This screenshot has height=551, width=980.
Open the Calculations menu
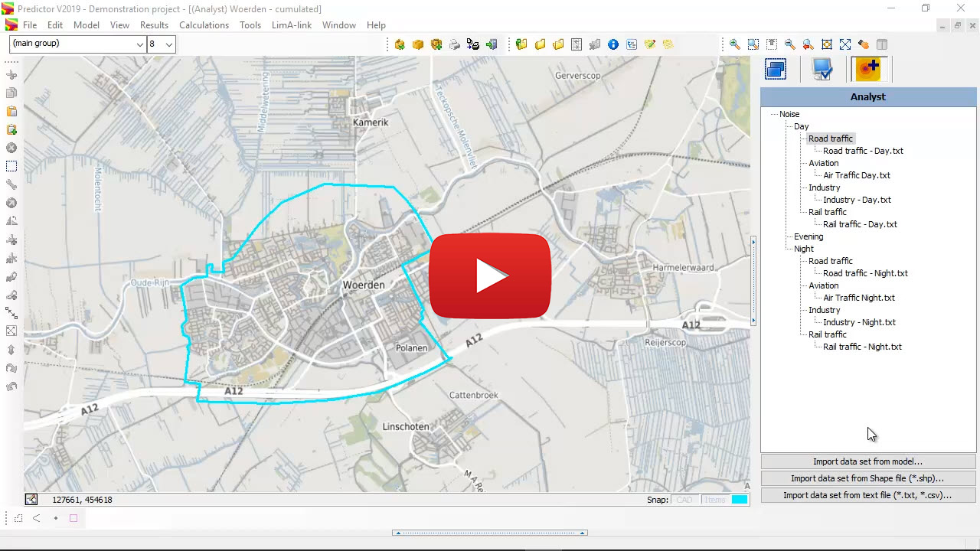click(x=204, y=25)
